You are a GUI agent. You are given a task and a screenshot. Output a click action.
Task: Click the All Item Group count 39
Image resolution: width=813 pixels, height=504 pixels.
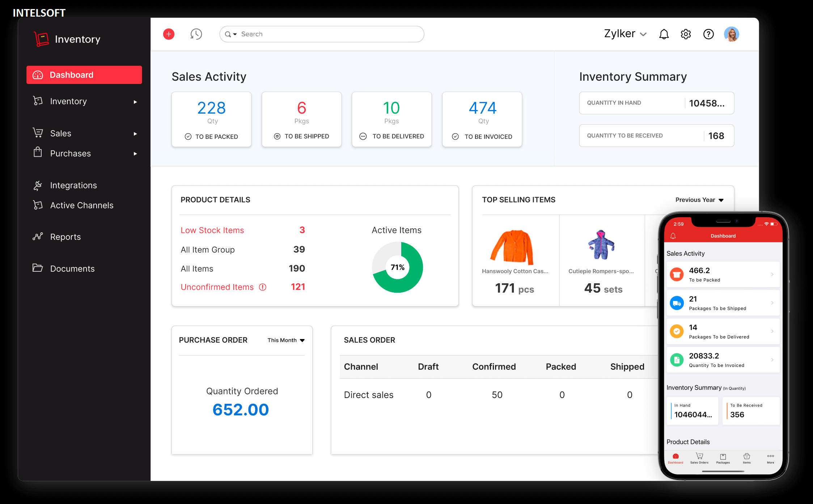(x=299, y=249)
